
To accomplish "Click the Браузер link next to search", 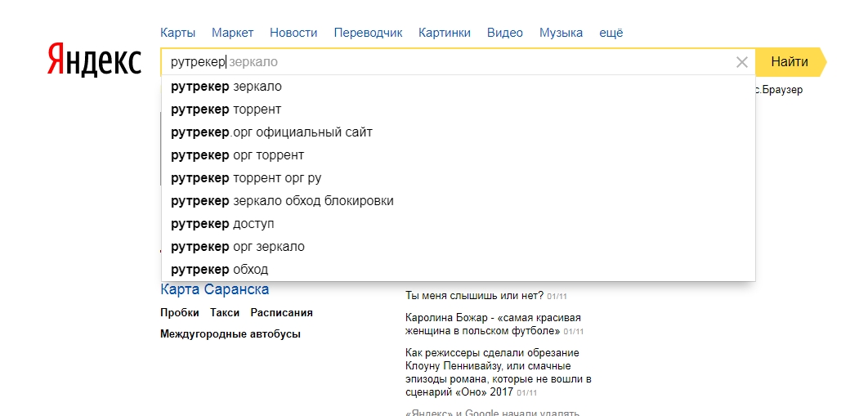I will pos(779,90).
